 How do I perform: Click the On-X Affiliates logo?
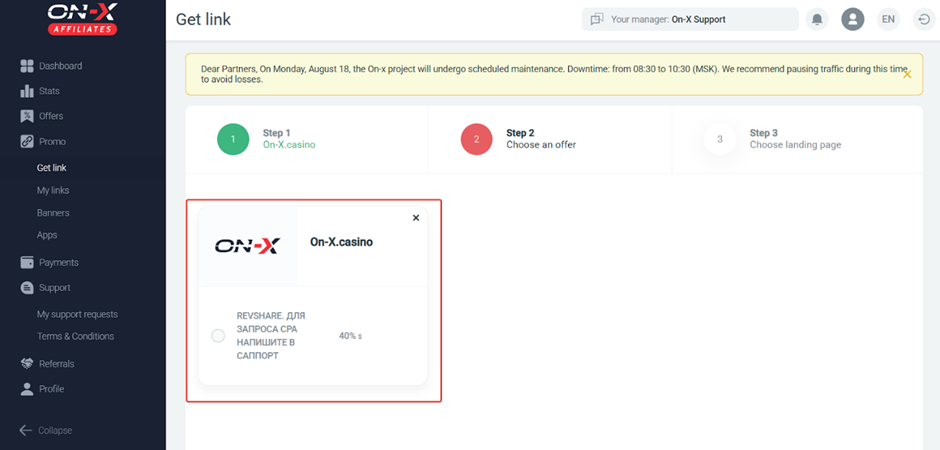[x=82, y=19]
